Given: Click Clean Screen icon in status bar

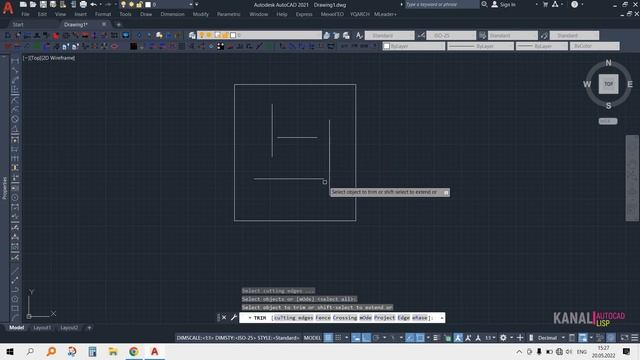Looking at the screenshot, I should [x=624, y=338].
